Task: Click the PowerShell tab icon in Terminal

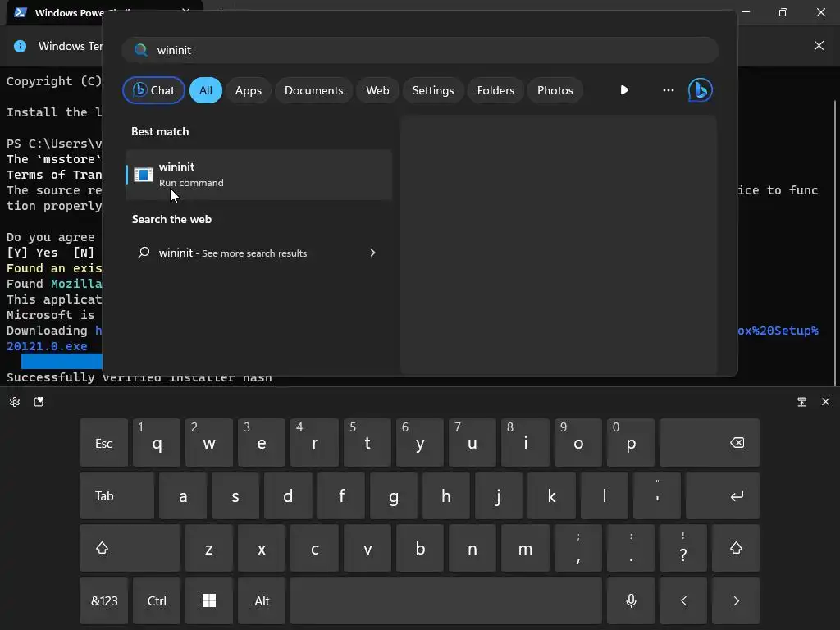Action: click(x=21, y=12)
